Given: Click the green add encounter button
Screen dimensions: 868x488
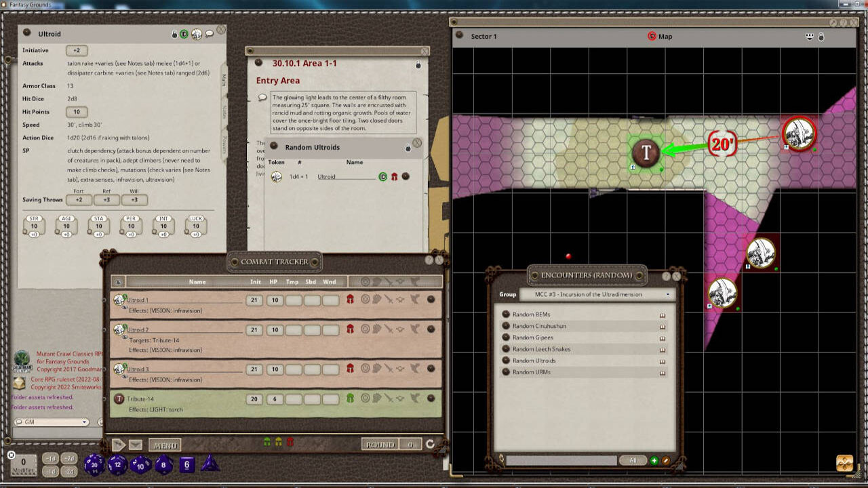Looking at the screenshot, I should [x=654, y=461].
